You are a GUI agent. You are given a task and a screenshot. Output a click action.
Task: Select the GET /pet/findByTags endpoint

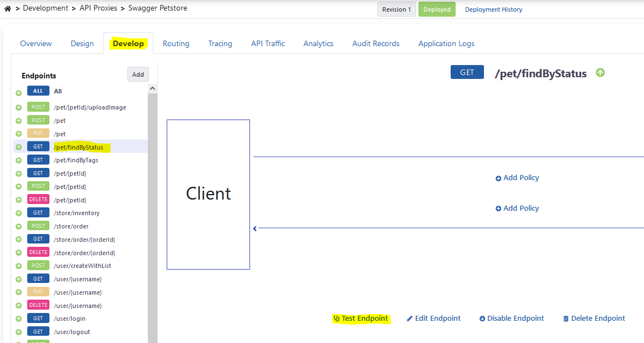click(x=77, y=160)
